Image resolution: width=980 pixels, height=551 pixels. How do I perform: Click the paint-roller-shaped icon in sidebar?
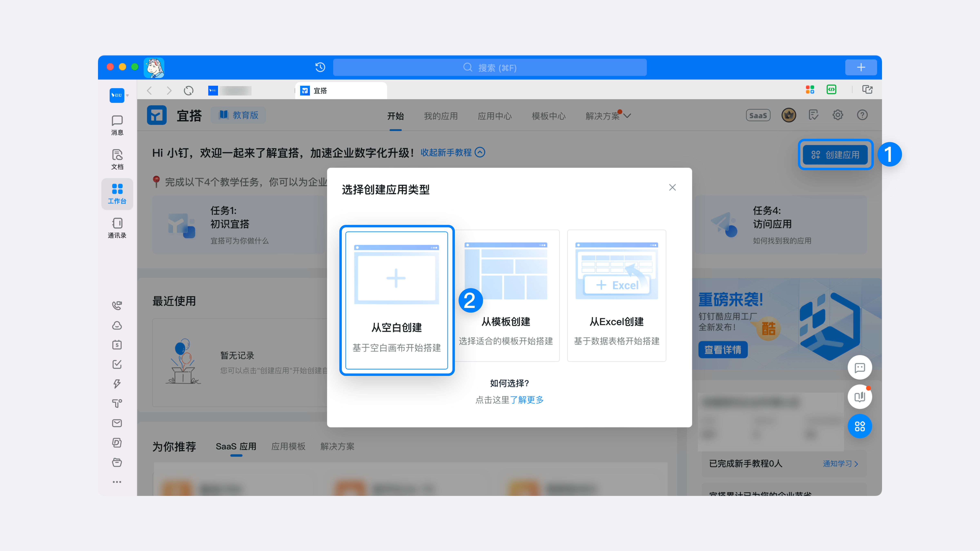click(117, 403)
